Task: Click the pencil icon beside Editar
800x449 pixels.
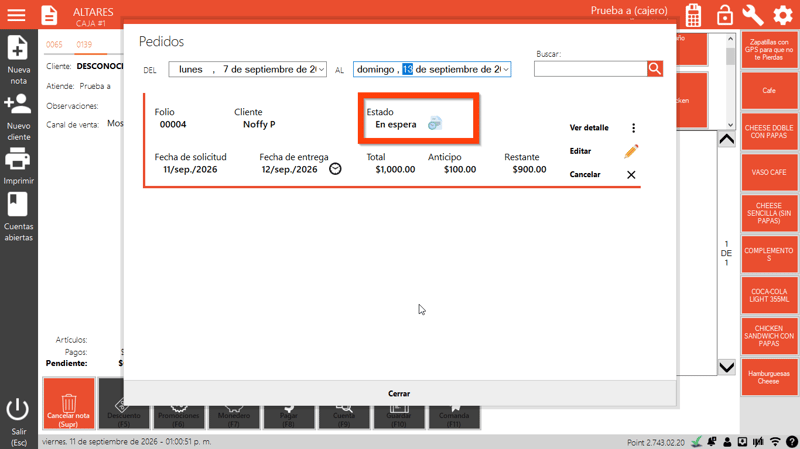Action: pyautogui.click(x=631, y=152)
